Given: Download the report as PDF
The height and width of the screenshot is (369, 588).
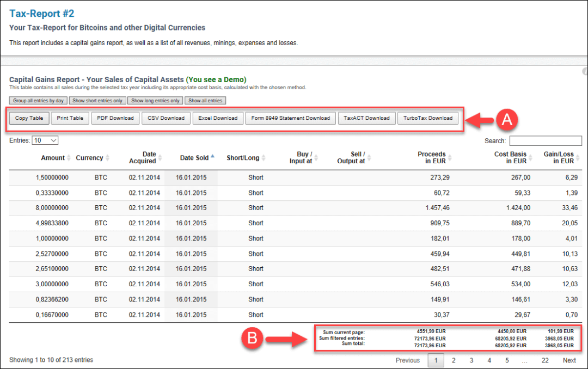Looking at the screenshot, I should (115, 118).
